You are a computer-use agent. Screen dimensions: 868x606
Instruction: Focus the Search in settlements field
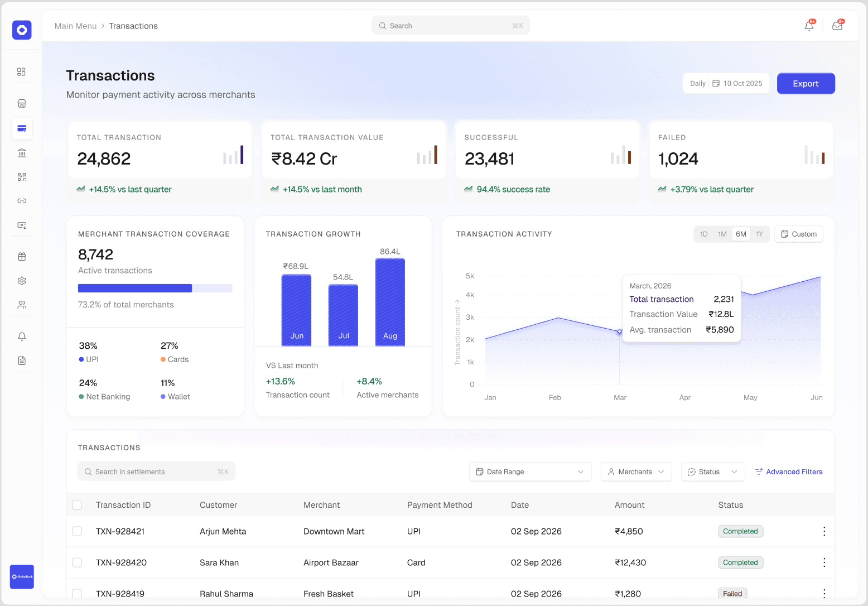(156, 472)
